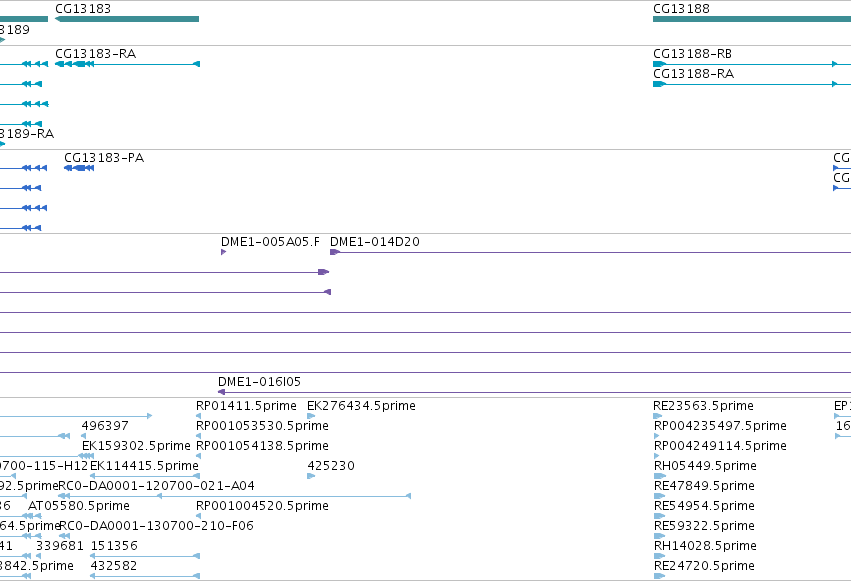Click the EK159302.5prime label
The height and width of the screenshot is (581, 851).
(136, 446)
